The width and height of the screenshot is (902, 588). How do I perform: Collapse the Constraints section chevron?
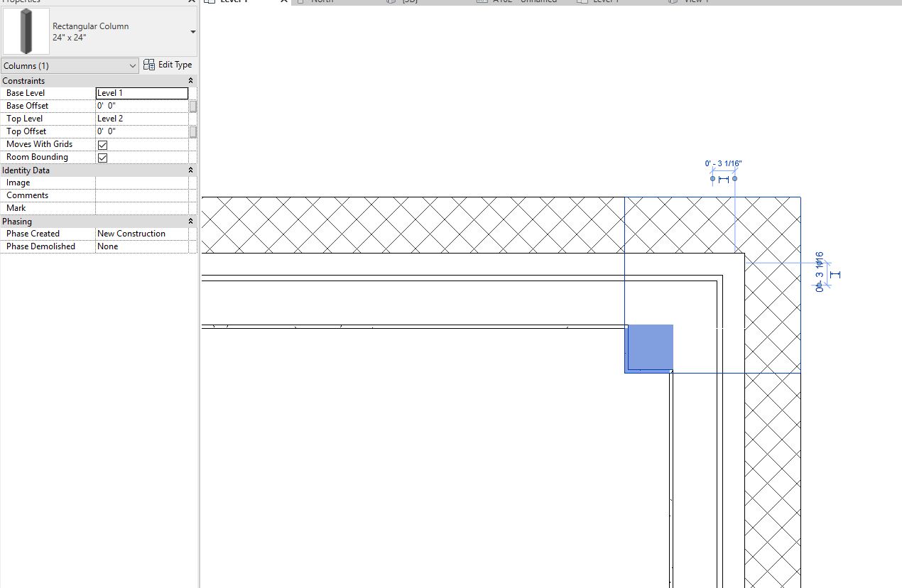pos(190,80)
